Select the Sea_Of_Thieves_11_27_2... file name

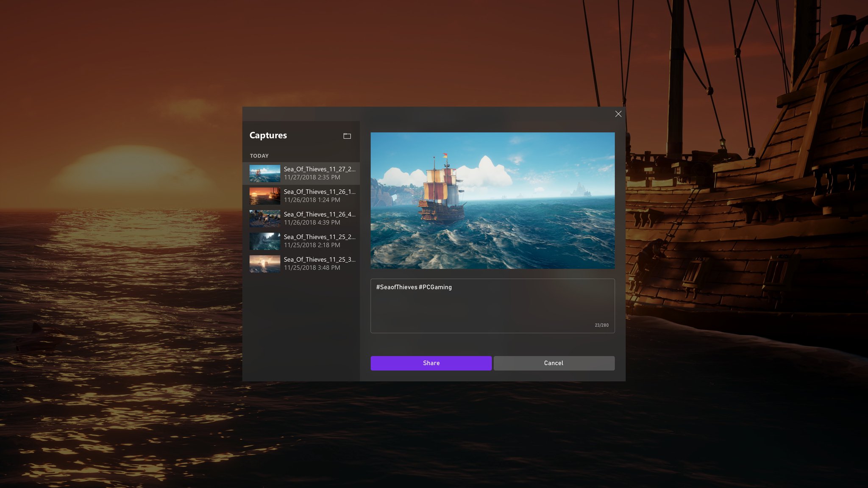pyautogui.click(x=319, y=169)
